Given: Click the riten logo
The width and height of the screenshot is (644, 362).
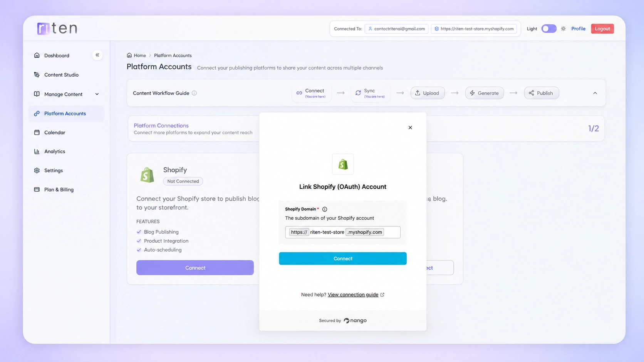Looking at the screenshot, I should [x=57, y=28].
